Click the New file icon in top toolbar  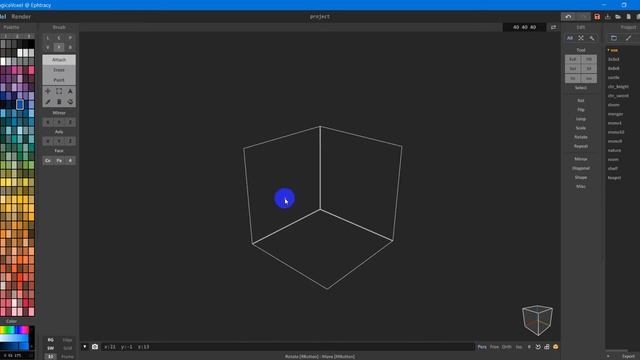click(x=629, y=17)
